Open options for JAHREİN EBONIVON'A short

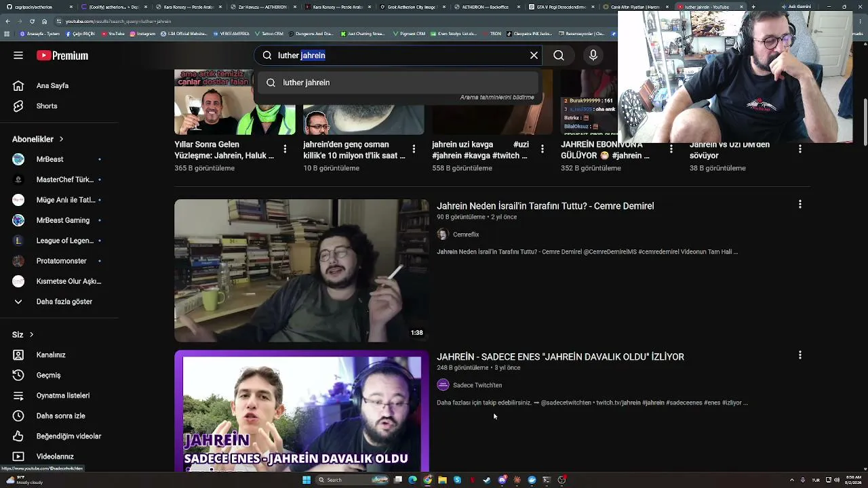(671, 149)
